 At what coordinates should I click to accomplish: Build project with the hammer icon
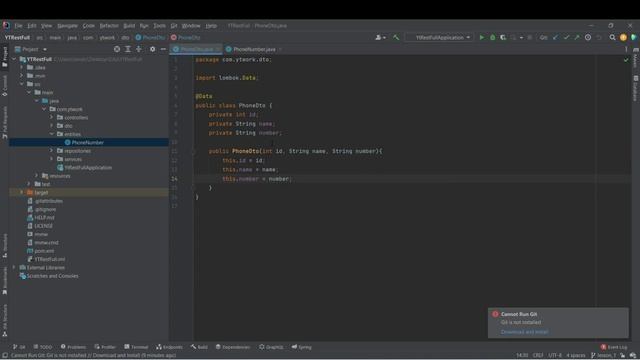tap(396, 38)
